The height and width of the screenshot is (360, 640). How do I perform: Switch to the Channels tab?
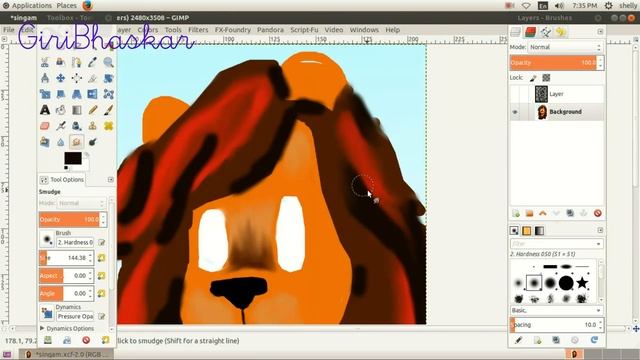tap(531, 32)
